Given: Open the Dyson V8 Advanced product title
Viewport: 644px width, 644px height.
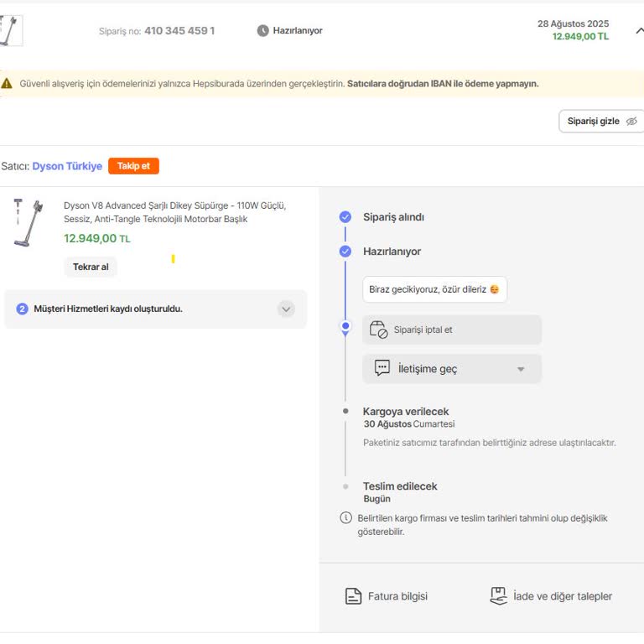Looking at the screenshot, I should (174, 212).
